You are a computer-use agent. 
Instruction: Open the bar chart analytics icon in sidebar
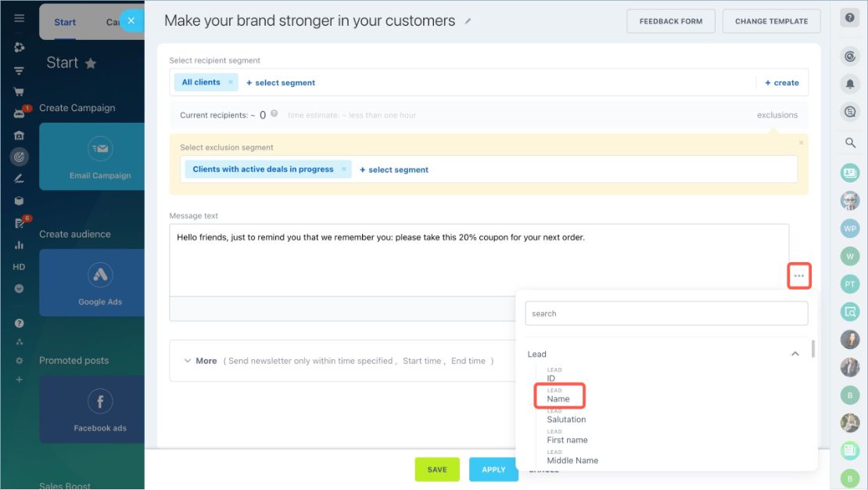(x=19, y=245)
